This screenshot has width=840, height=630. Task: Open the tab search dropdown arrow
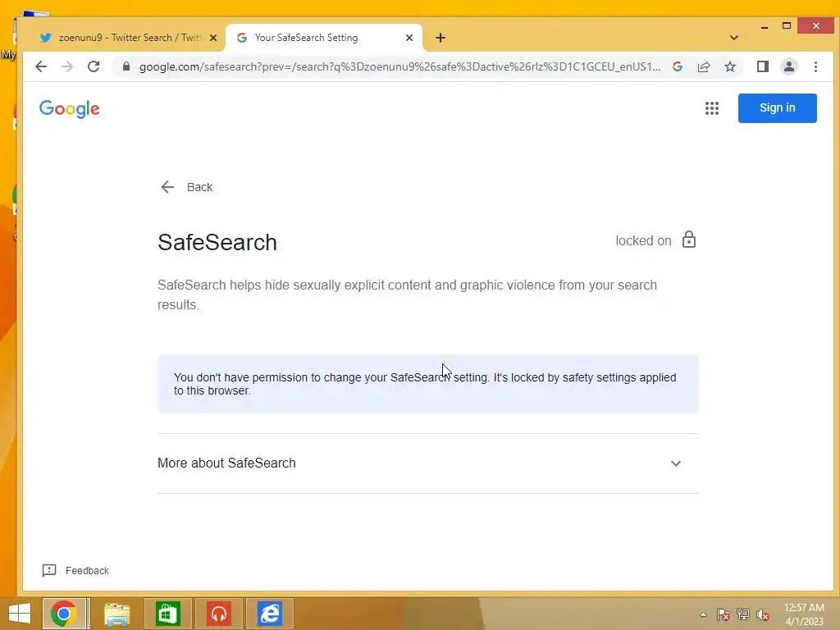click(x=734, y=38)
